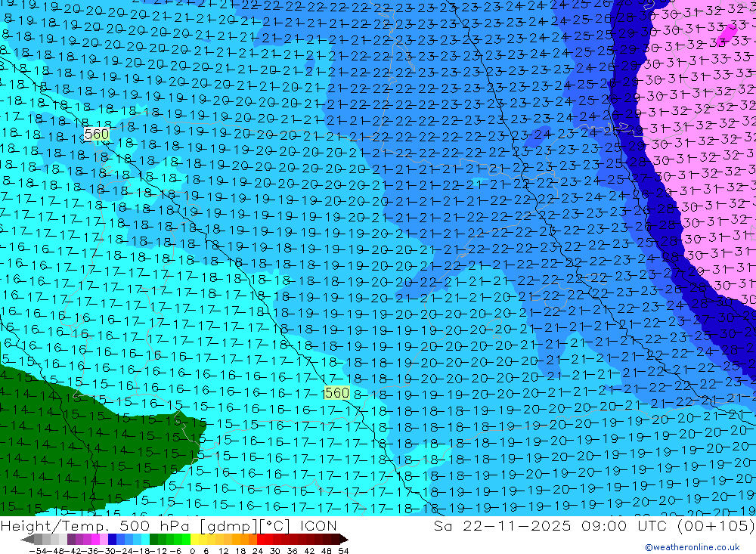
Task: Click the '(00+105)' forecast hour text
Action: click(x=716, y=525)
